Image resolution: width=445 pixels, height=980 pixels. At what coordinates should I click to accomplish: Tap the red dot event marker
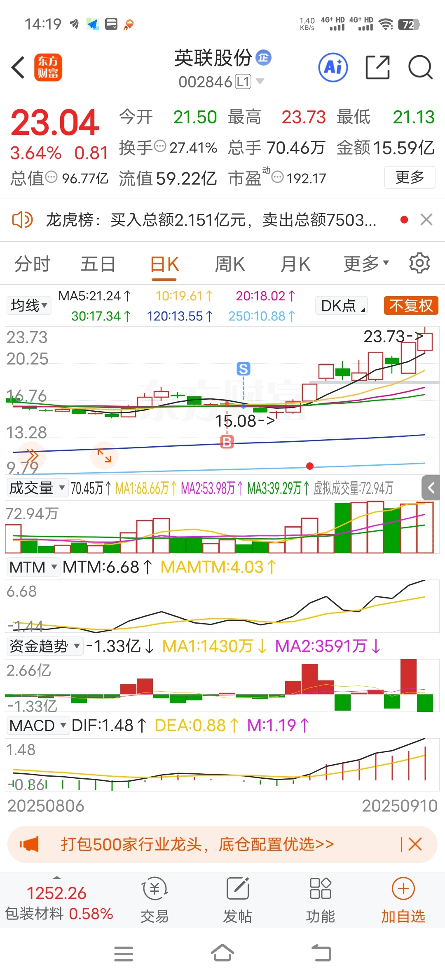tap(310, 466)
